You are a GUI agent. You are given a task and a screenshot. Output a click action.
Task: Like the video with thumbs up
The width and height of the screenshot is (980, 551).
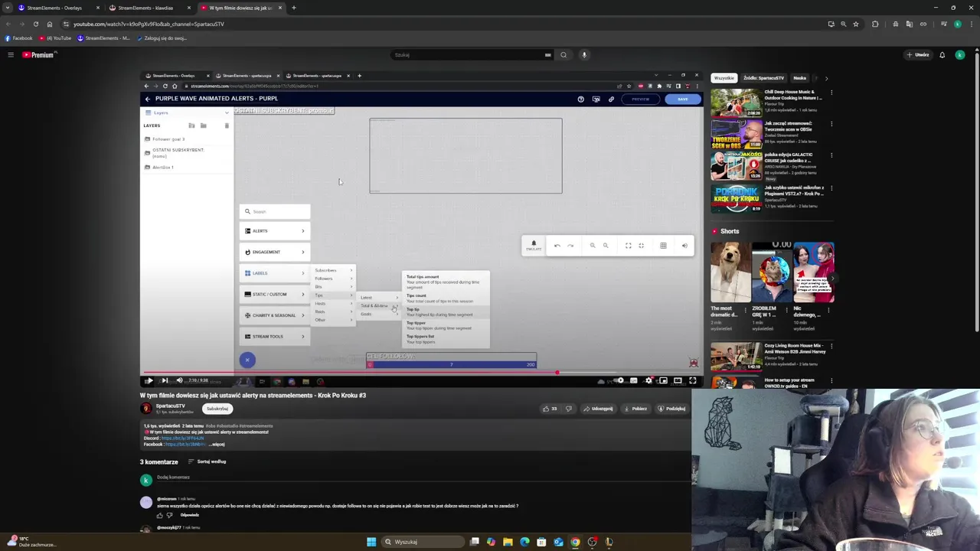click(x=549, y=409)
